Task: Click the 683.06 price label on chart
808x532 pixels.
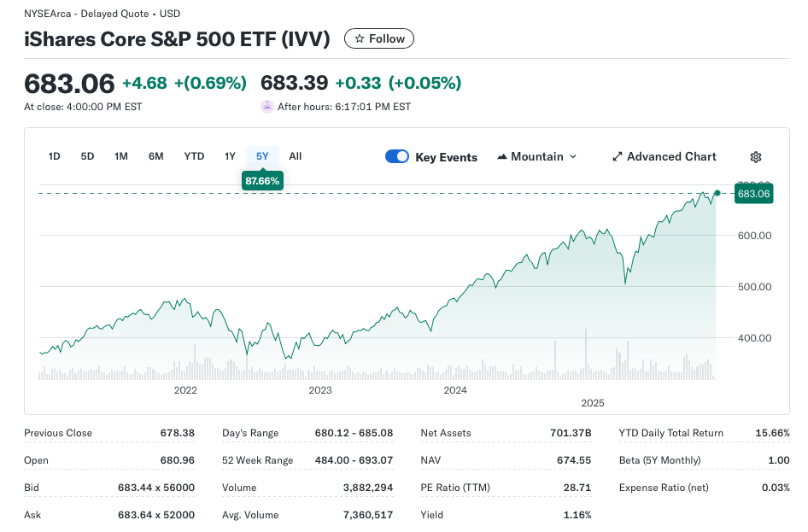Action: click(x=753, y=194)
